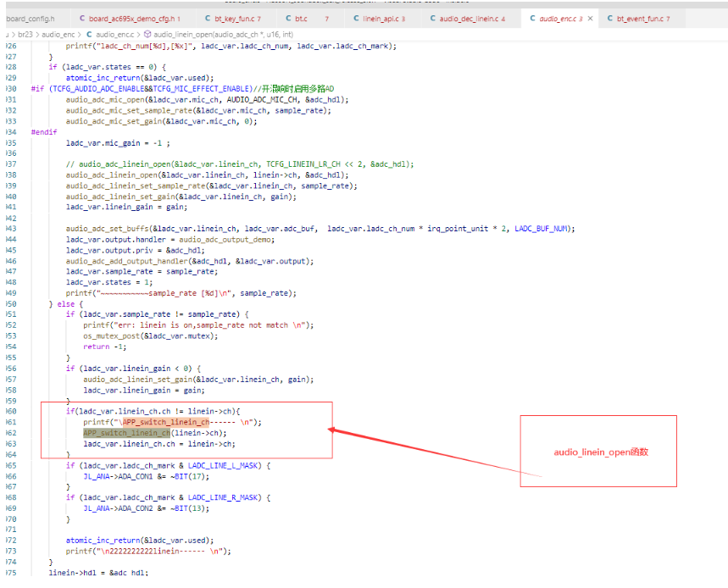The width and height of the screenshot is (728, 588).
Task: Open the audio_enc folder breadcrumb
Action: pyautogui.click(x=58, y=35)
